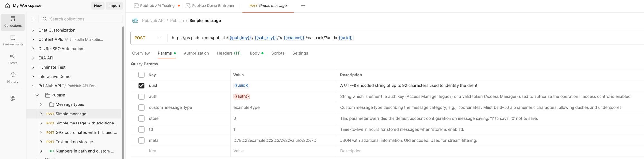Open the Collections sidebar panel

point(13,22)
